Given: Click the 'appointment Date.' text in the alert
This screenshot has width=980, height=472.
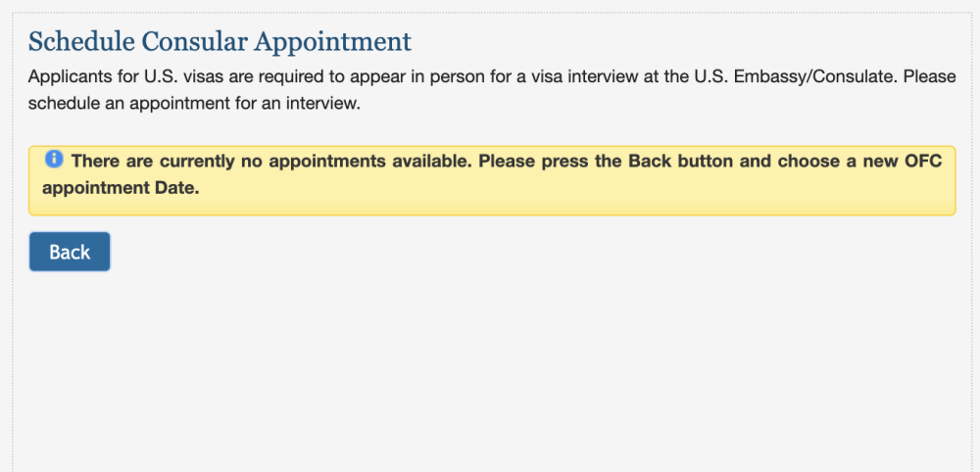Looking at the screenshot, I should pos(121,189).
